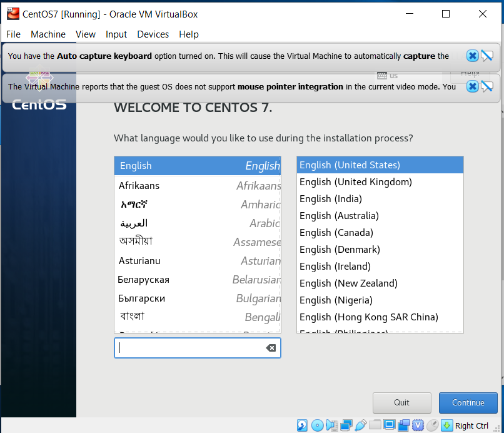
Task: Open the View menu
Action: coord(86,34)
